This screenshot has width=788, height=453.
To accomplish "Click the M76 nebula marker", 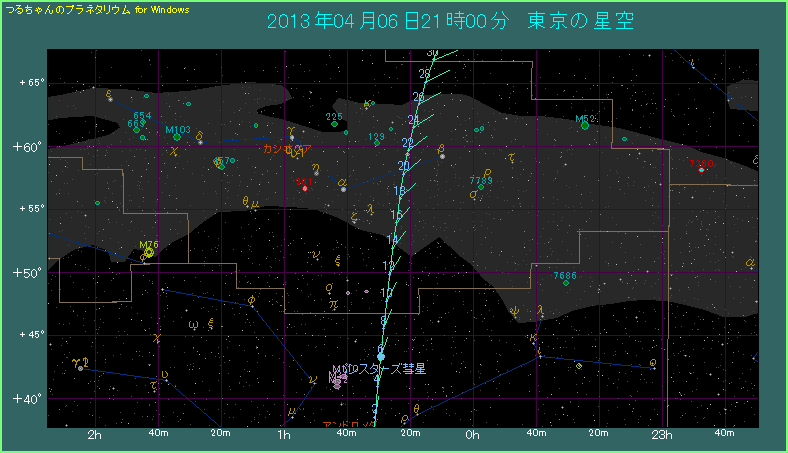I will (148, 254).
